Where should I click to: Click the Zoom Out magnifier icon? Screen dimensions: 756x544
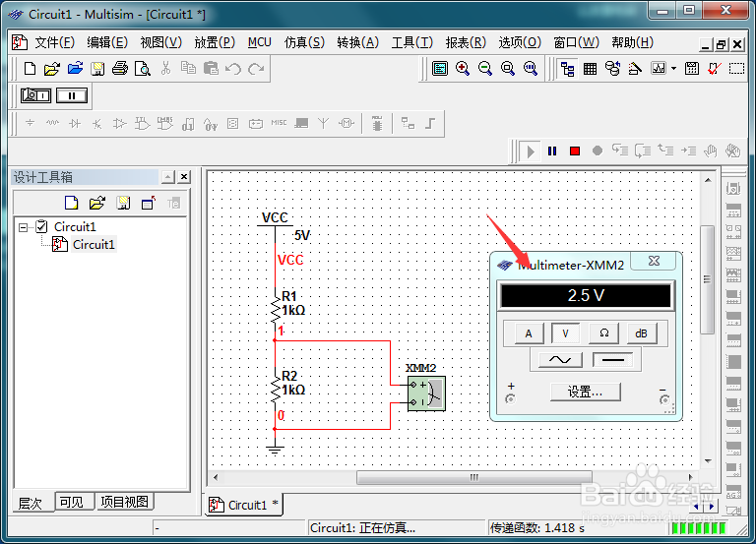coord(485,69)
